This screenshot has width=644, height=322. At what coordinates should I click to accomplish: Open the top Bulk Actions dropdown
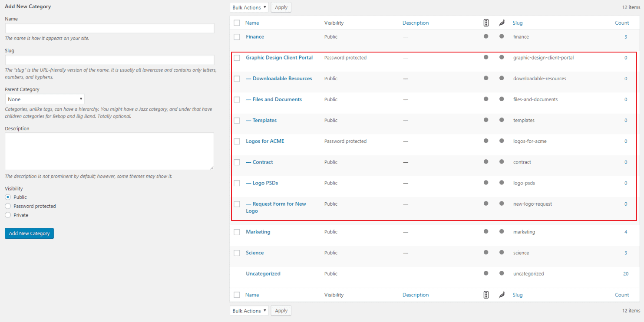pyautogui.click(x=248, y=7)
